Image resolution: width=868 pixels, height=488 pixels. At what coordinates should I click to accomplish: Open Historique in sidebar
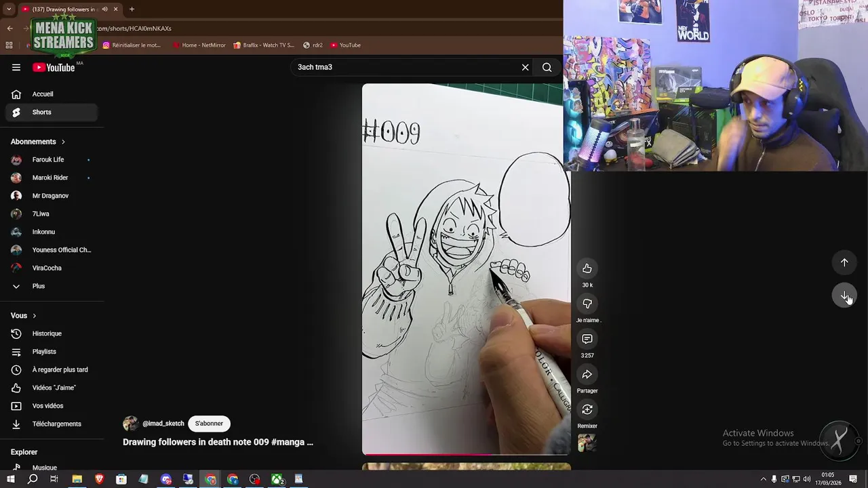pos(52,333)
